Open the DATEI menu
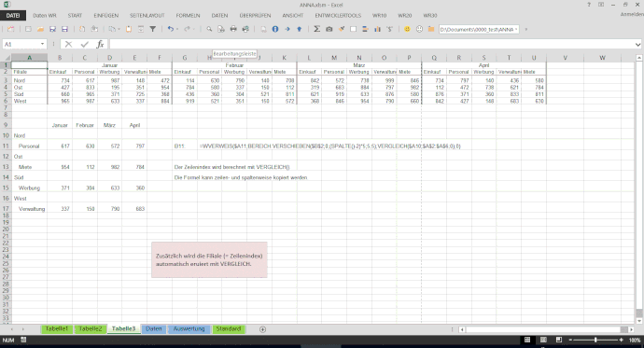Viewport: 644px width, 348px height. coord(13,16)
